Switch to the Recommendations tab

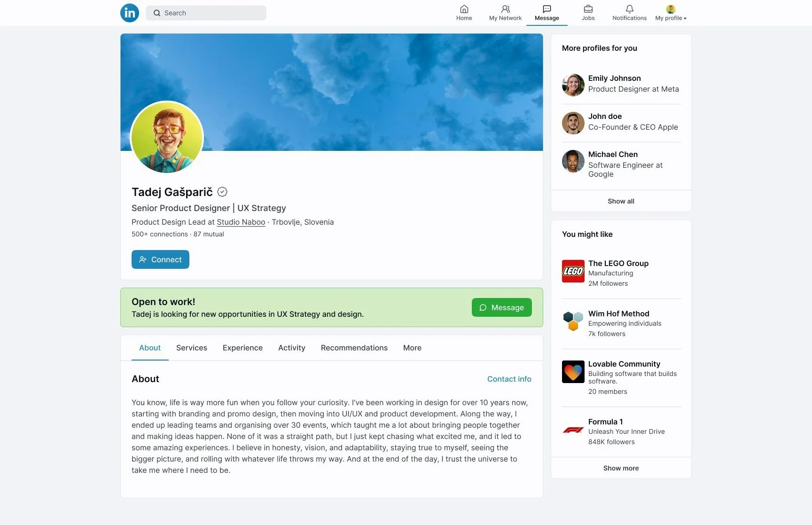(354, 348)
